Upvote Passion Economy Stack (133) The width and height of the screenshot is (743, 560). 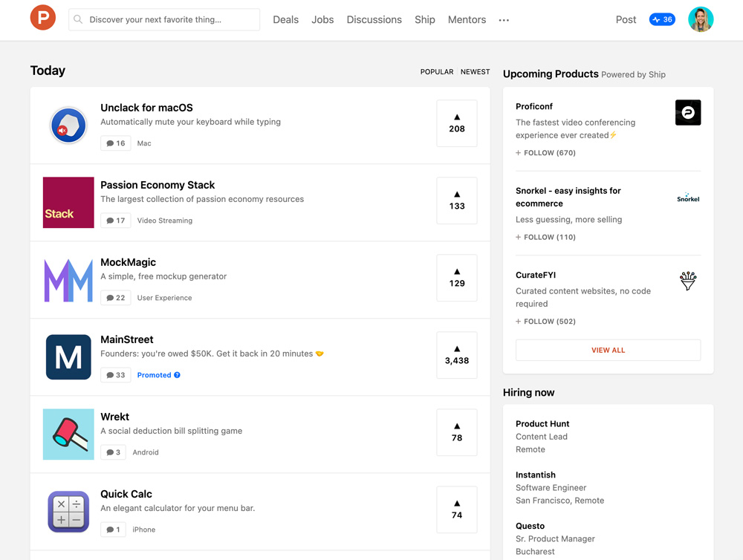457,201
